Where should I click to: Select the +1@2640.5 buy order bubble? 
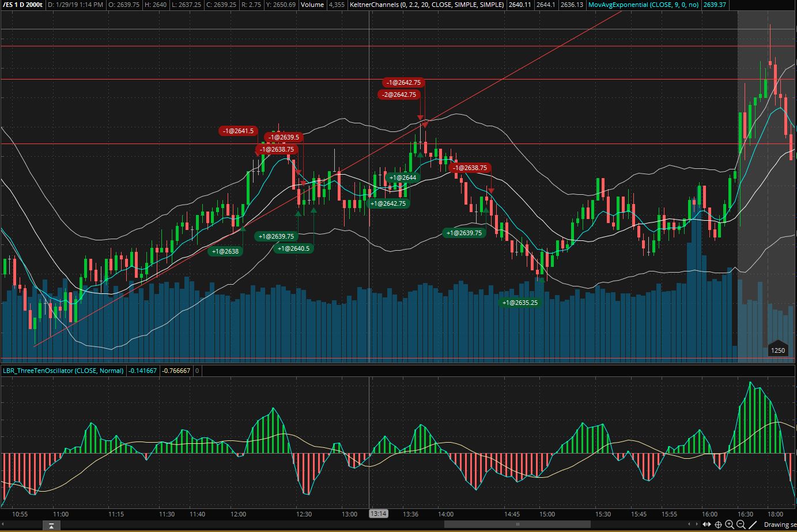[x=293, y=248]
